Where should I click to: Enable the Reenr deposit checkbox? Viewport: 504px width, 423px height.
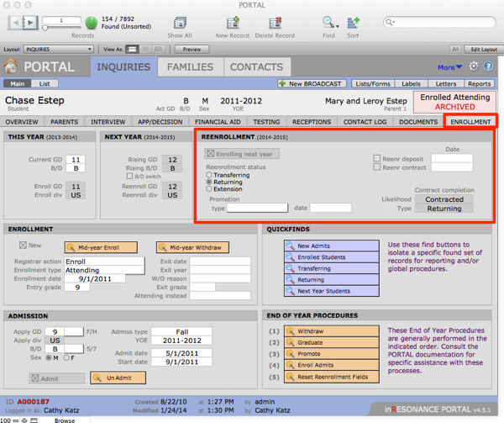377,158
